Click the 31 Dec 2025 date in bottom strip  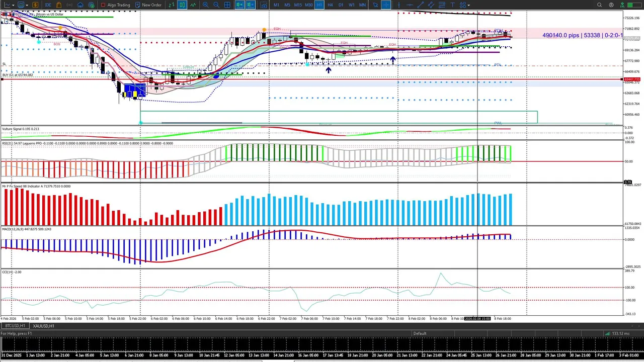coord(11,355)
